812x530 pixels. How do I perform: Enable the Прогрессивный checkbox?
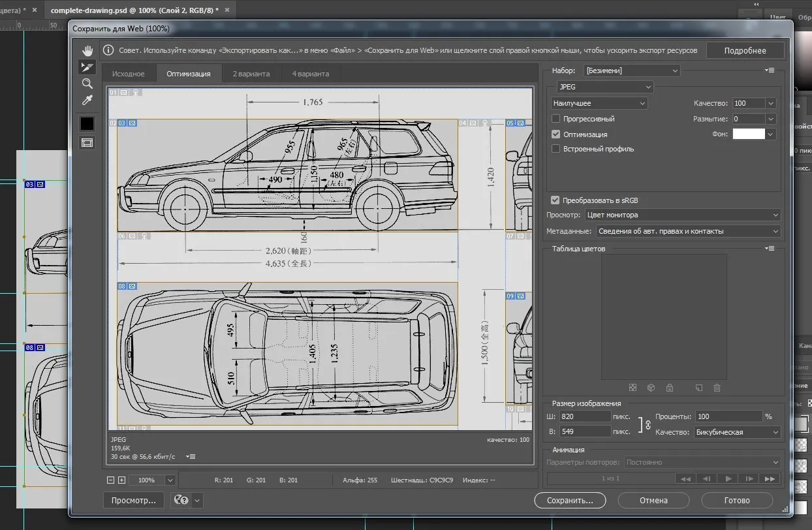pyautogui.click(x=556, y=119)
